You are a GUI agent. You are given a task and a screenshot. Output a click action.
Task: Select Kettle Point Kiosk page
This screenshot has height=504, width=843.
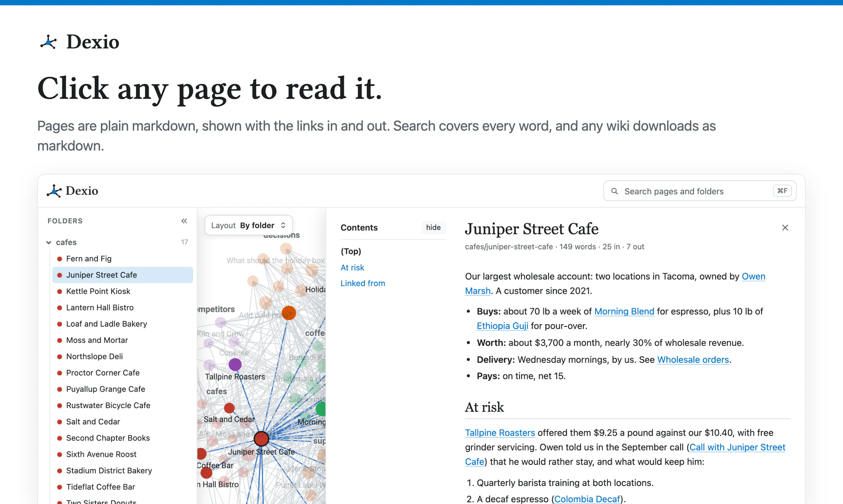click(122, 291)
